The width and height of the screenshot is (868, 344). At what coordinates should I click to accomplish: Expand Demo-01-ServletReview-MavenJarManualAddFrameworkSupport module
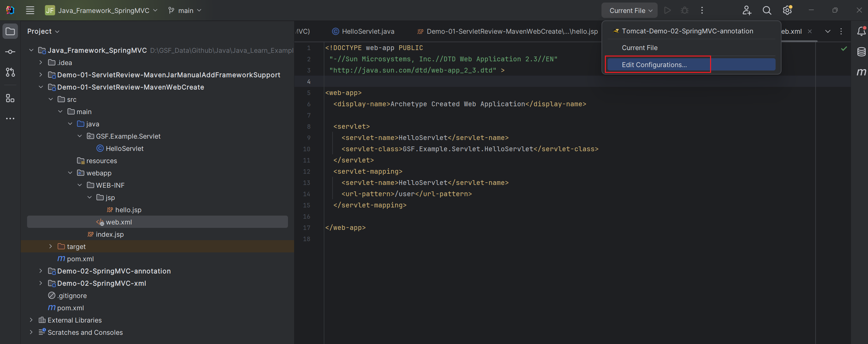point(41,75)
